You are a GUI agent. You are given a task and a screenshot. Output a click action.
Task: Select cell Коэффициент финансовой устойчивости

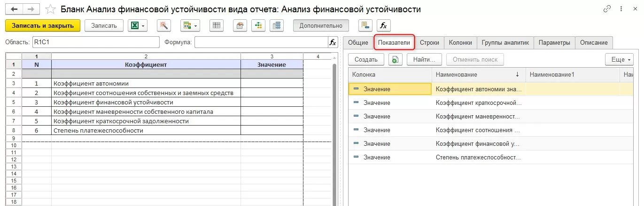coord(146,102)
